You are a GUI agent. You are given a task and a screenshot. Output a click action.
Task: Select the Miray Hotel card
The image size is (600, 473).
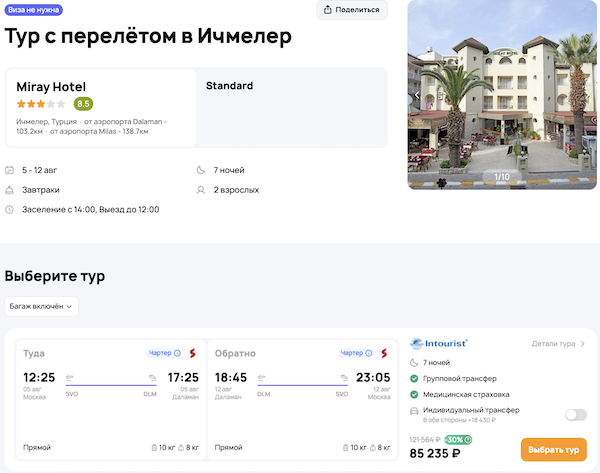tap(101, 107)
